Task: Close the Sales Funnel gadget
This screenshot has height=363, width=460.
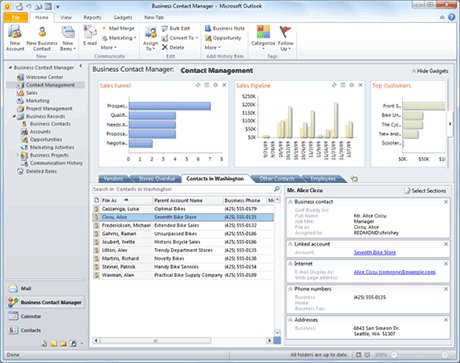Action: [225, 85]
